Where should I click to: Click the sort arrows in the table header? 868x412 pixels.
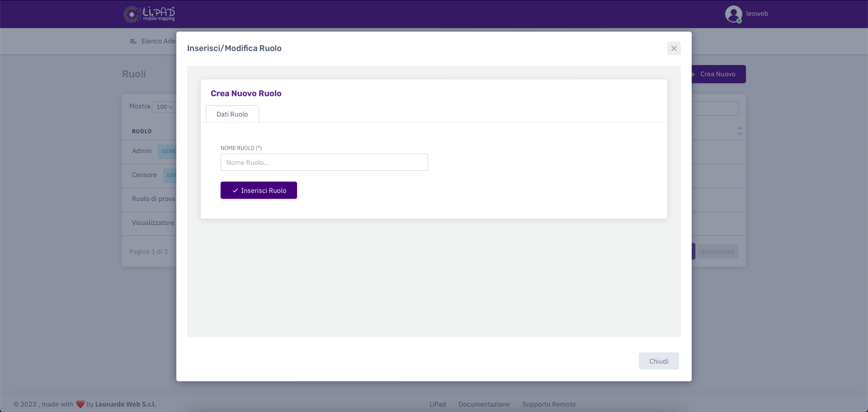(740, 131)
